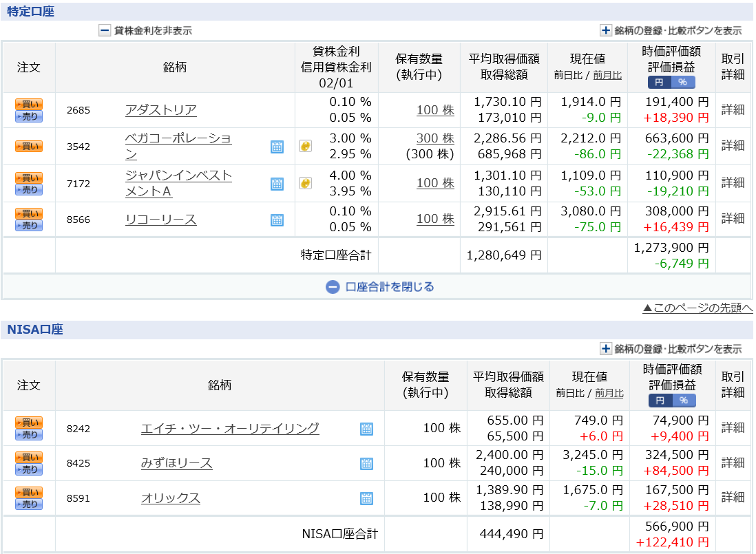Image resolution: width=756 pixels, height=554 pixels.
Task: Switch 特定口座 valuation to % display
Action: (x=683, y=83)
